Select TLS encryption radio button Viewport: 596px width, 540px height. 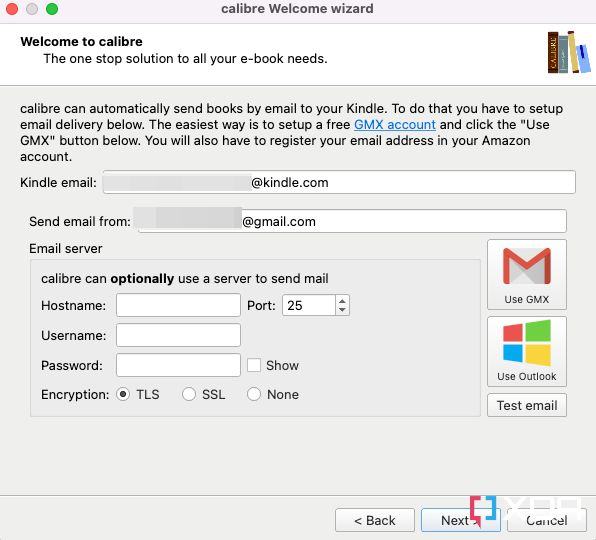coord(123,394)
